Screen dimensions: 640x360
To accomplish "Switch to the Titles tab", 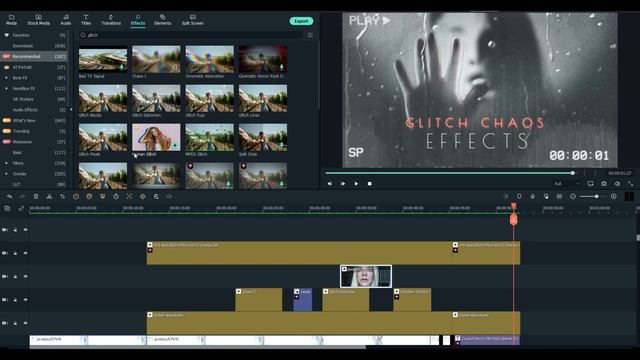I will [x=86, y=20].
